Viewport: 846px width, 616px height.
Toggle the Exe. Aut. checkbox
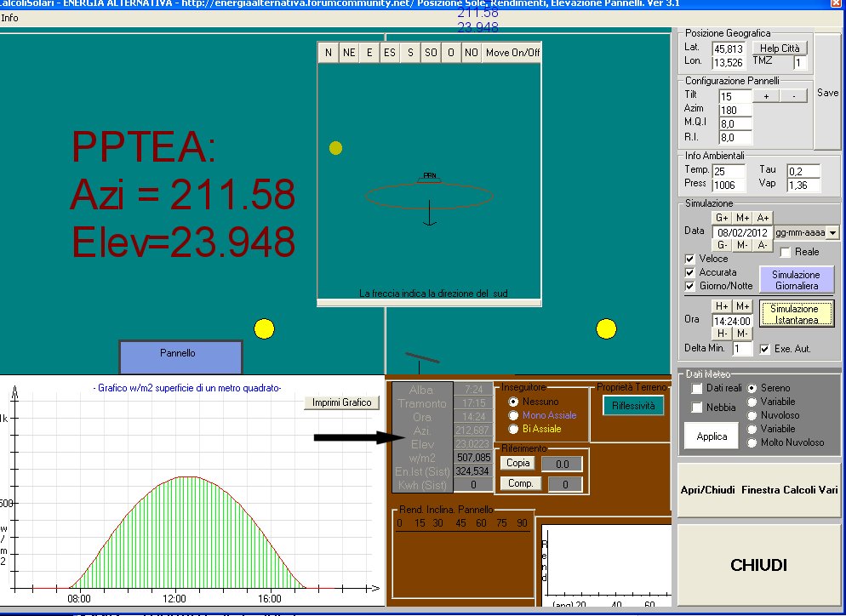pyautogui.click(x=764, y=349)
